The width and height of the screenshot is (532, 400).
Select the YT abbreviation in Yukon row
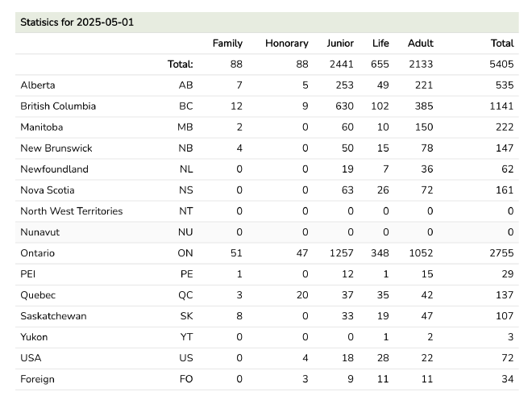point(186,337)
